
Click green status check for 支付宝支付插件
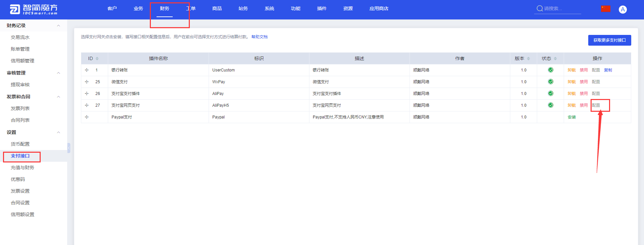point(550,93)
